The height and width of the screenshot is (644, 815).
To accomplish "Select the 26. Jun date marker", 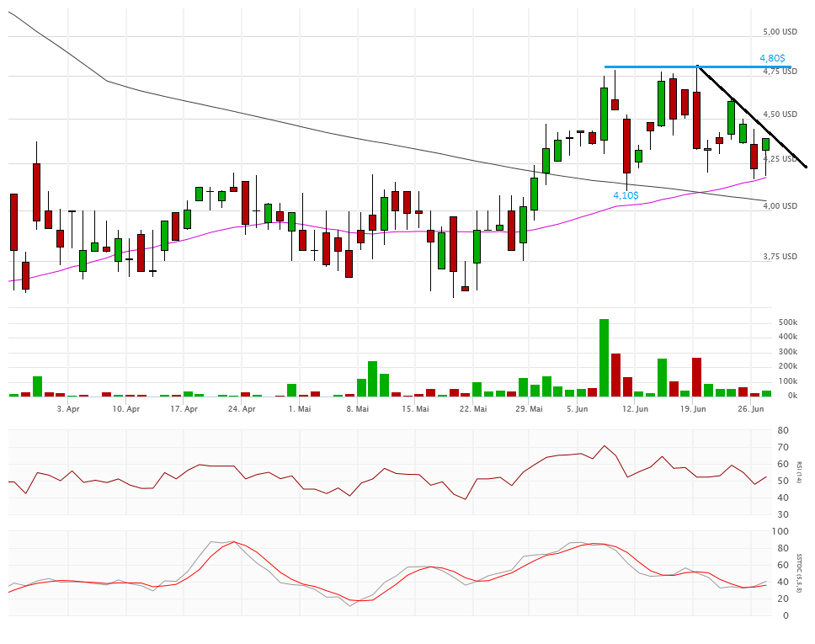I will [x=751, y=409].
